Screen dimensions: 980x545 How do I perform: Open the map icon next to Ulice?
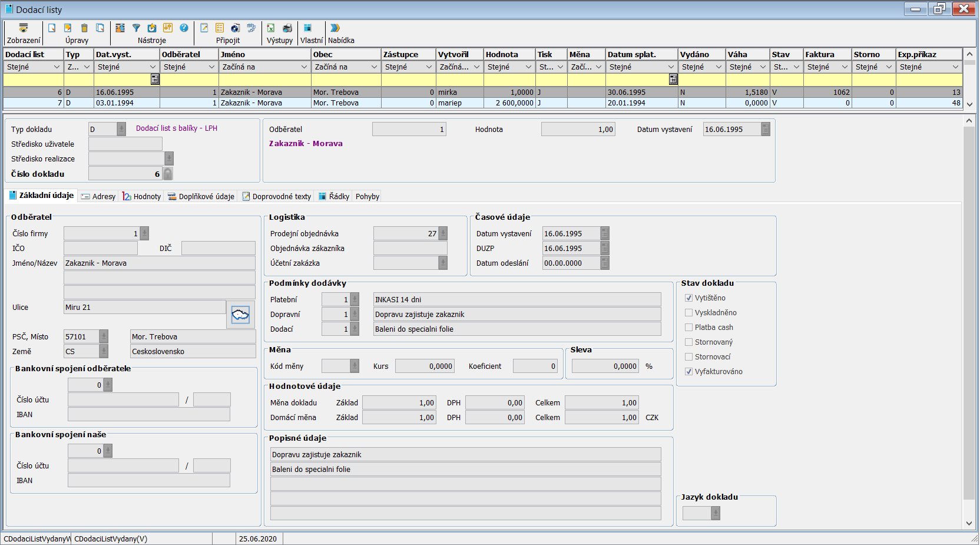click(x=240, y=315)
